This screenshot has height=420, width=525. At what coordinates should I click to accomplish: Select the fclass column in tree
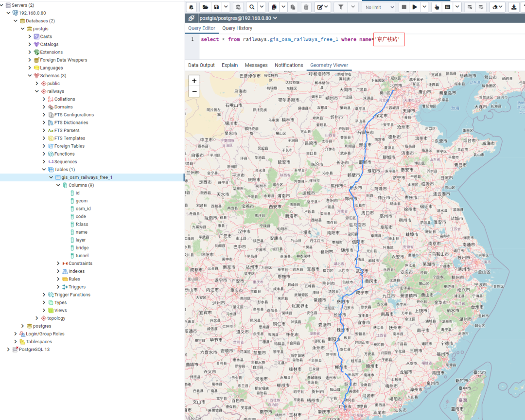point(82,224)
